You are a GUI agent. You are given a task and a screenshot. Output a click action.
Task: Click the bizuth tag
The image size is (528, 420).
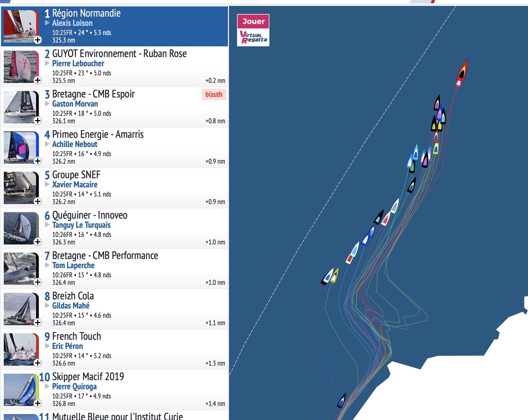pos(214,95)
